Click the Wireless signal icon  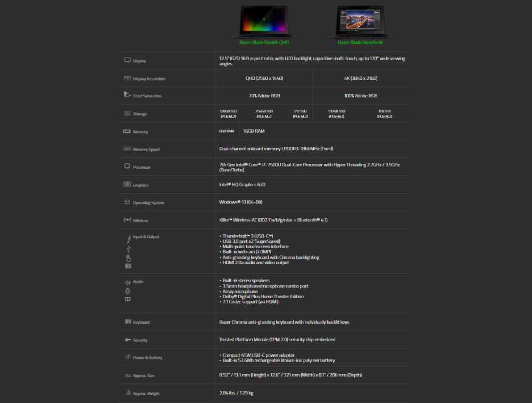(x=127, y=220)
